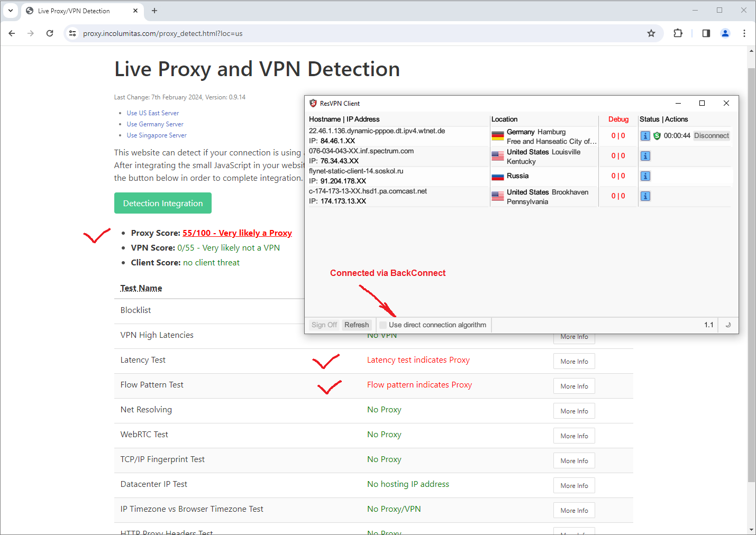Click scrollbar down arrow on page
Image resolution: width=756 pixels, height=535 pixels.
751,530
